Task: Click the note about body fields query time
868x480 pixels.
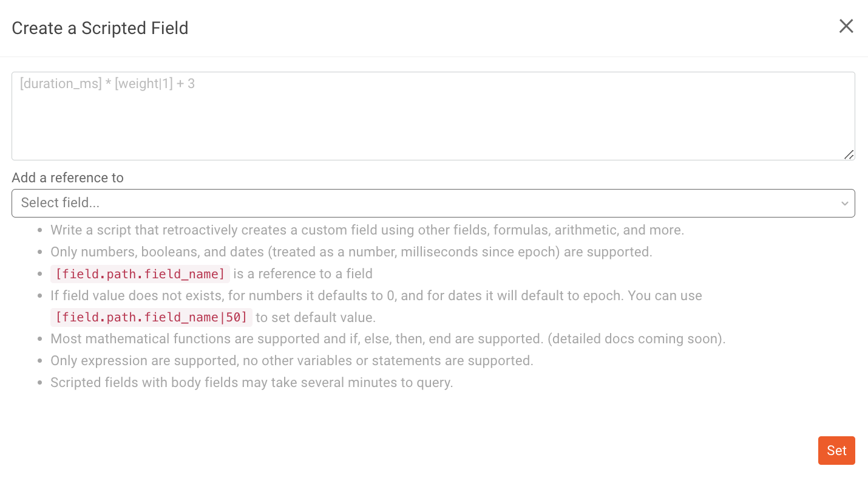Action: click(x=251, y=382)
